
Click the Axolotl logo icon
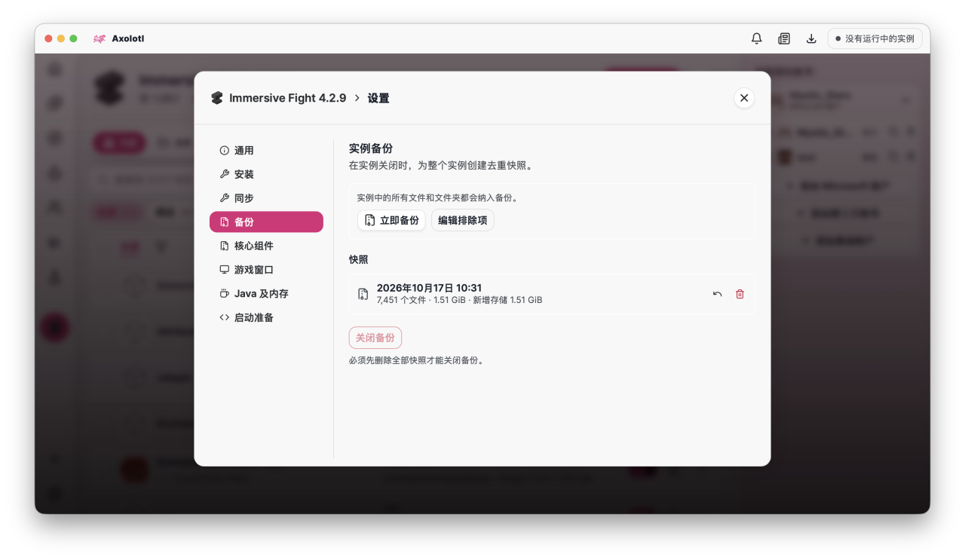coord(100,38)
